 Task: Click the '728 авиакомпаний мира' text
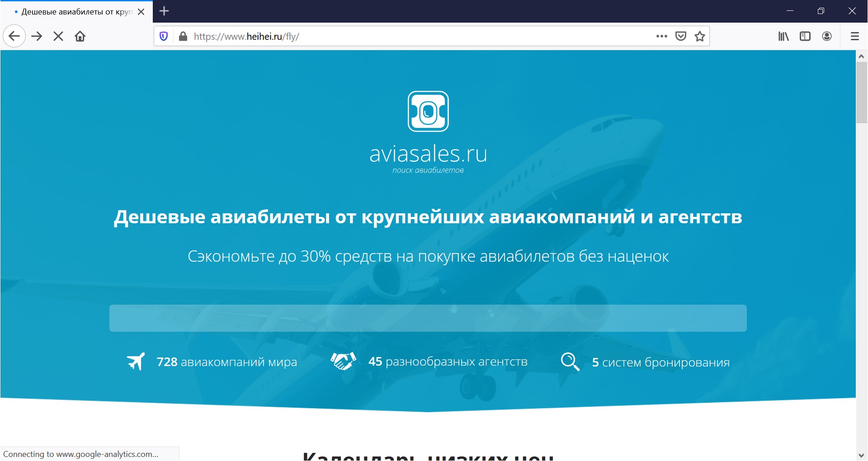(226, 362)
